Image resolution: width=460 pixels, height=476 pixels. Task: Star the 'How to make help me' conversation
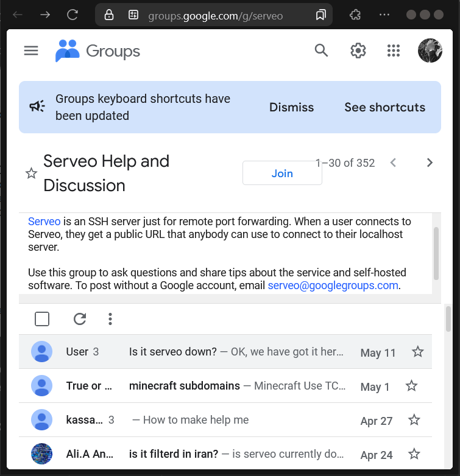(414, 420)
